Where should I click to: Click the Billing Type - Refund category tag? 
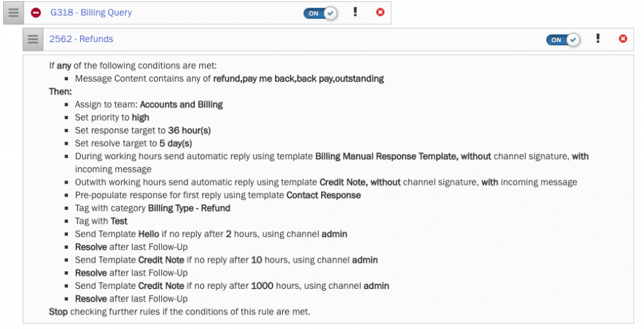pos(189,208)
